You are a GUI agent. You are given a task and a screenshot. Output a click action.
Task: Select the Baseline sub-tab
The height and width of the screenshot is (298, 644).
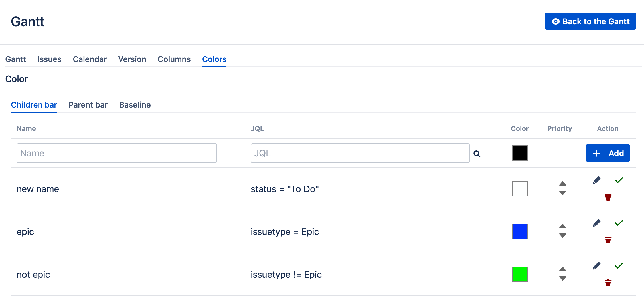point(135,105)
